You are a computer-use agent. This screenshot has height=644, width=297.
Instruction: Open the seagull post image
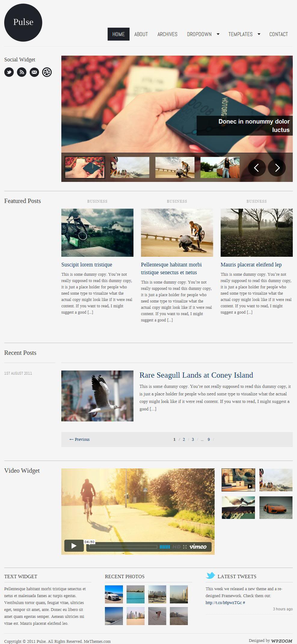pos(97,396)
